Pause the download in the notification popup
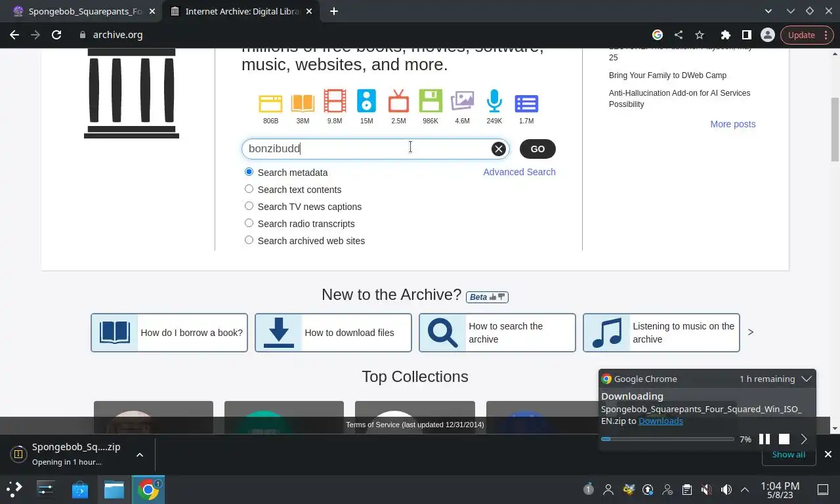Viewport: 840px width, 504px height. click(x=765, y=439)
